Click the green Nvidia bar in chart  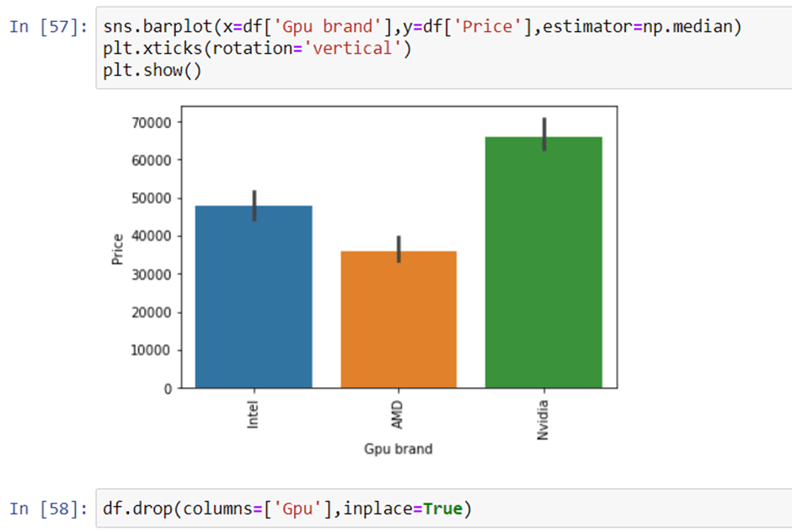543,263
